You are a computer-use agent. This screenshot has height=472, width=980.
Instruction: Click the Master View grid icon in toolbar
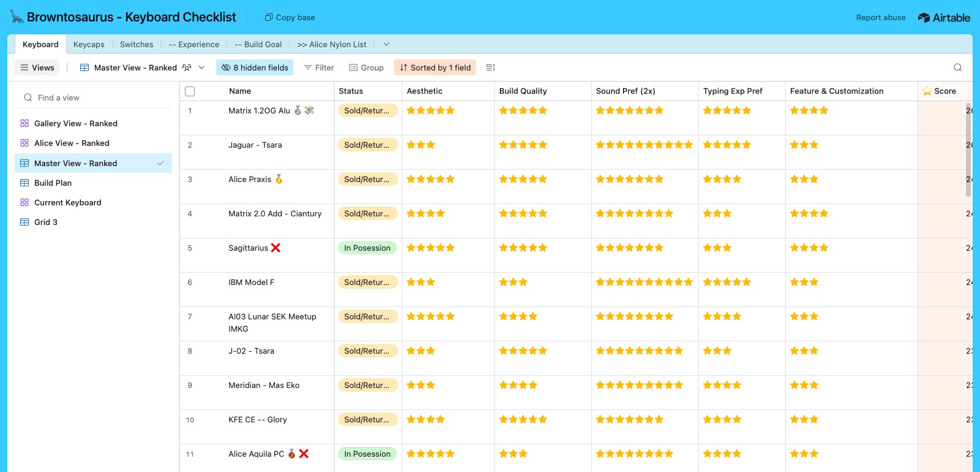point(85,67)
